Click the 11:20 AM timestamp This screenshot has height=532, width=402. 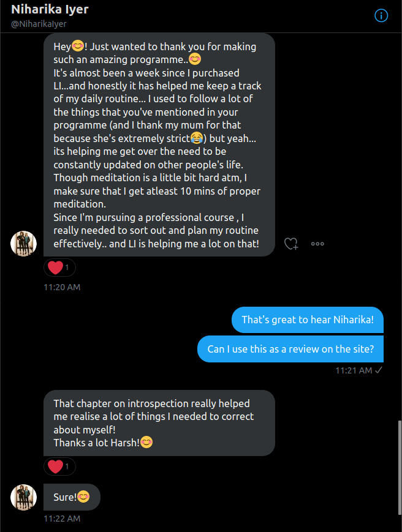coord(62,287)
